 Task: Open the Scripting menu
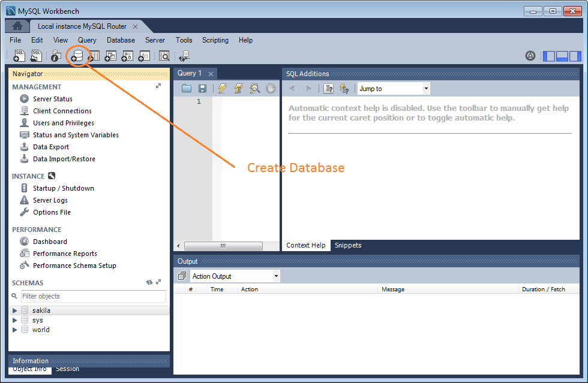(x=215, y=40)
